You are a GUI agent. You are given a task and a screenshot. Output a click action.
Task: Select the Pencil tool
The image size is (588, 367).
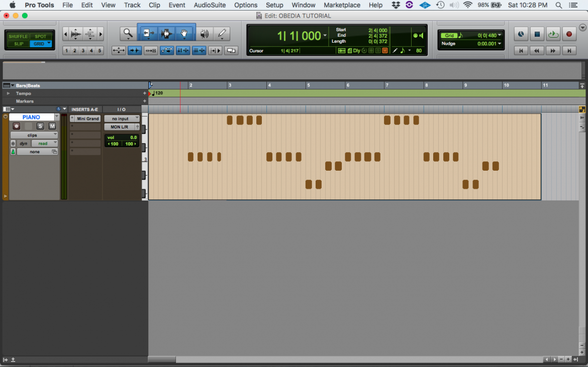(222, 33)
